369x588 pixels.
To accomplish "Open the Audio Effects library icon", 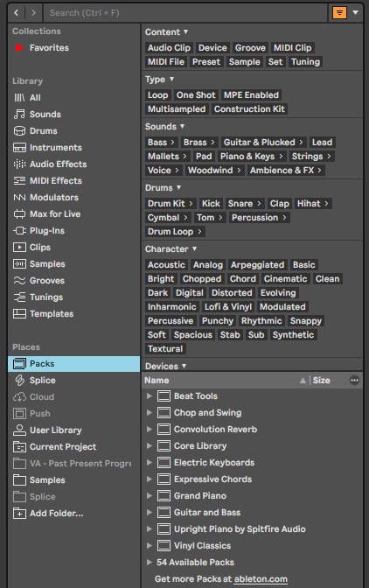I will 19,164.
